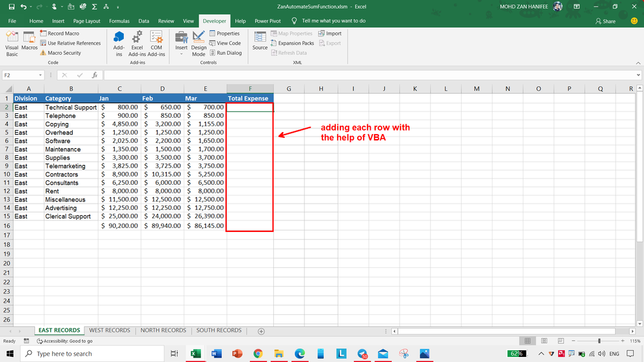The image size is (644, 362).
Task: Switch to the Data tab
Action: coord(144,21)
